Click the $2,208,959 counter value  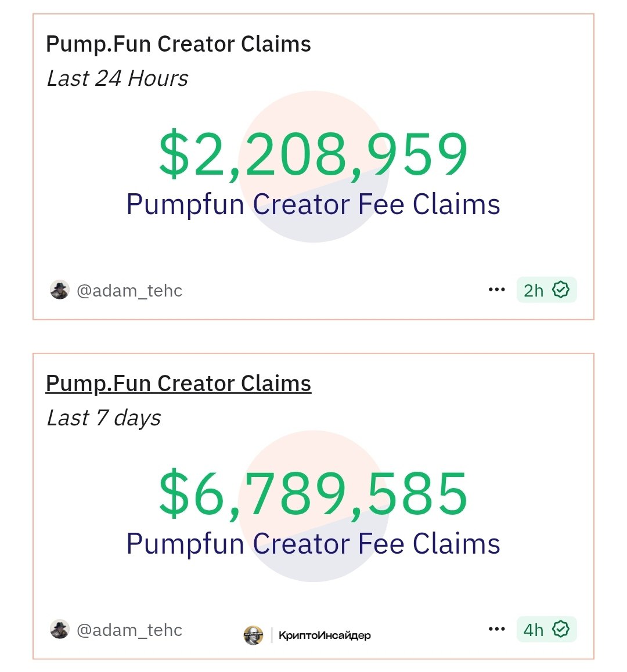[x=313, y=154]
